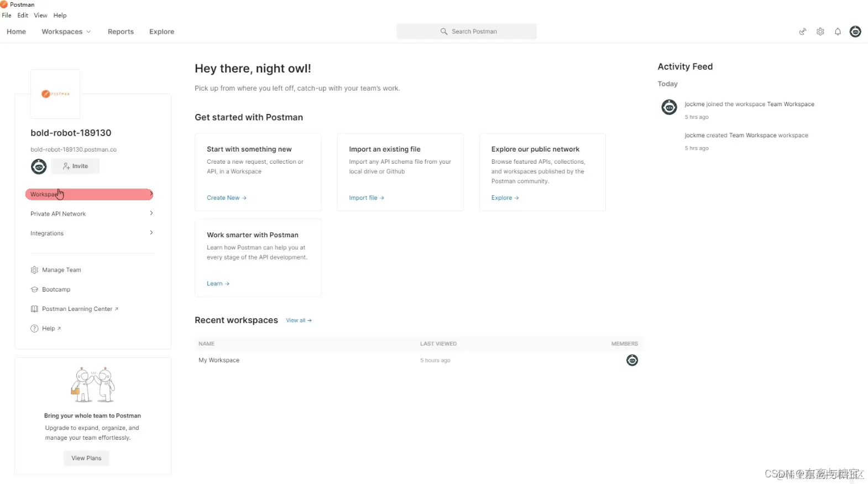Click the Bootcamp graduation cap icon

coord(34,289)
